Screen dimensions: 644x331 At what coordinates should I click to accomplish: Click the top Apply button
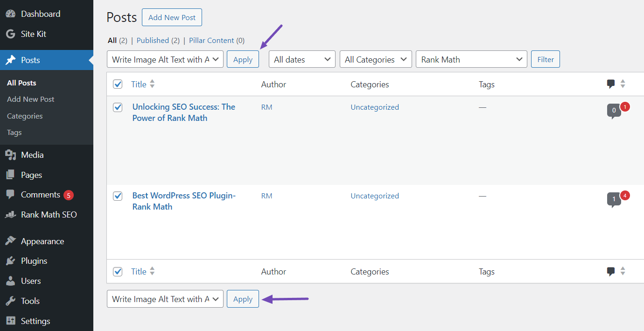coord(243,59)
